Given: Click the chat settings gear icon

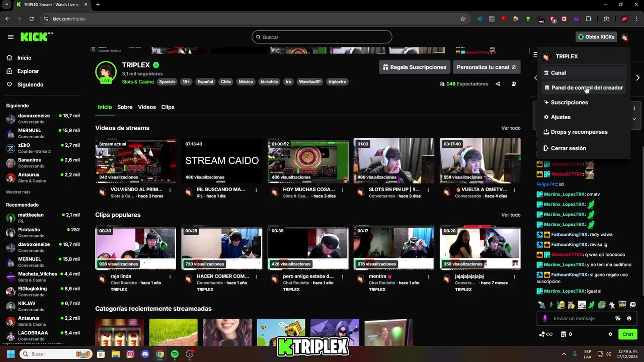Looking at the screenshot, I should [x=610, y=334].
